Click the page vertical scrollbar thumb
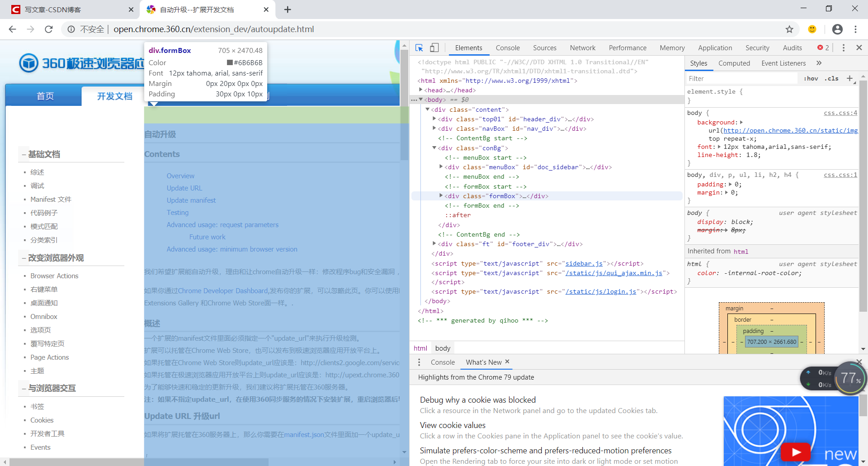Viewport: 868px width, 466px height. (404, 104)
